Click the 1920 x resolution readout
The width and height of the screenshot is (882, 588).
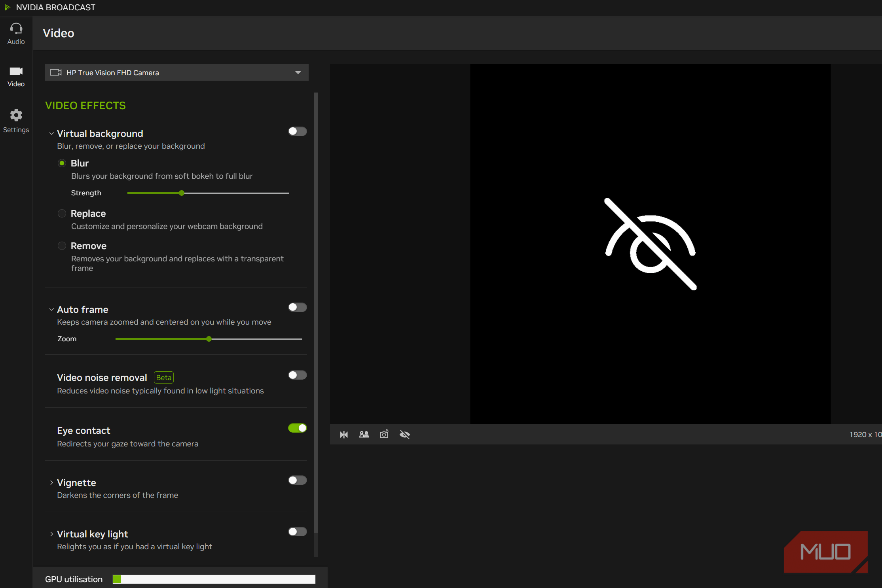point(866,434)
